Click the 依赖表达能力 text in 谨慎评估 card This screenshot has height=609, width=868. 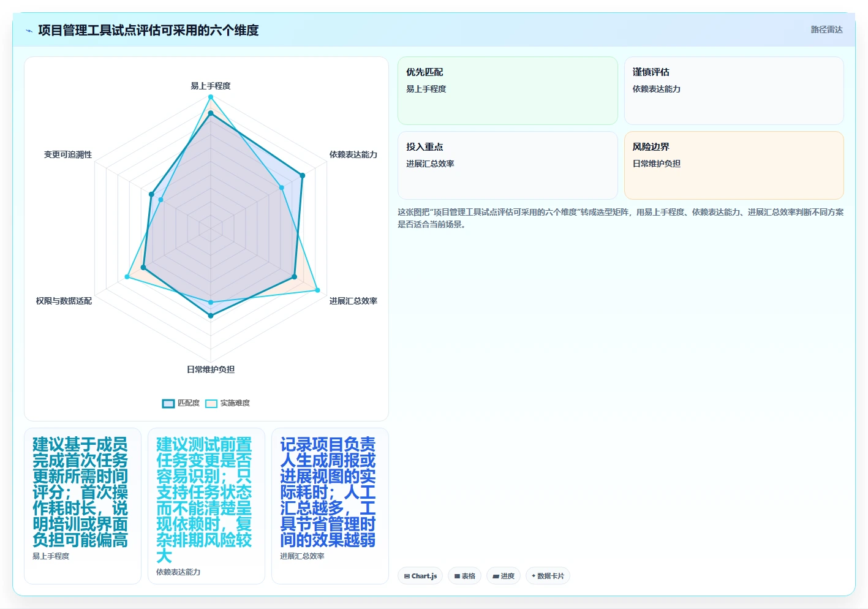pyautogui.click(x=657, y=89)
